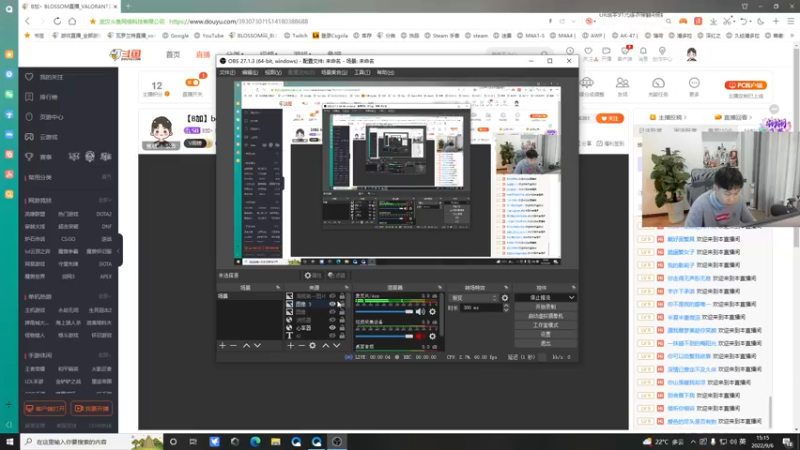
Task: Open OBS 视图 menu
Action: tap(273, 72)
